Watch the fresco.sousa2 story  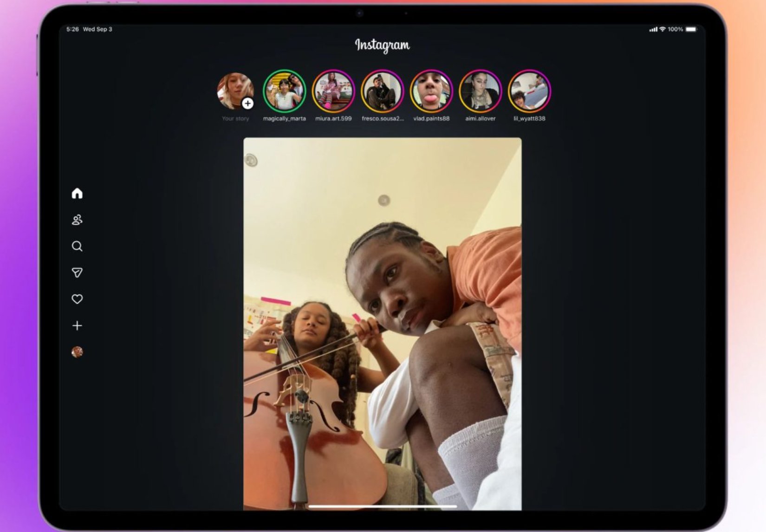[383, 91]
